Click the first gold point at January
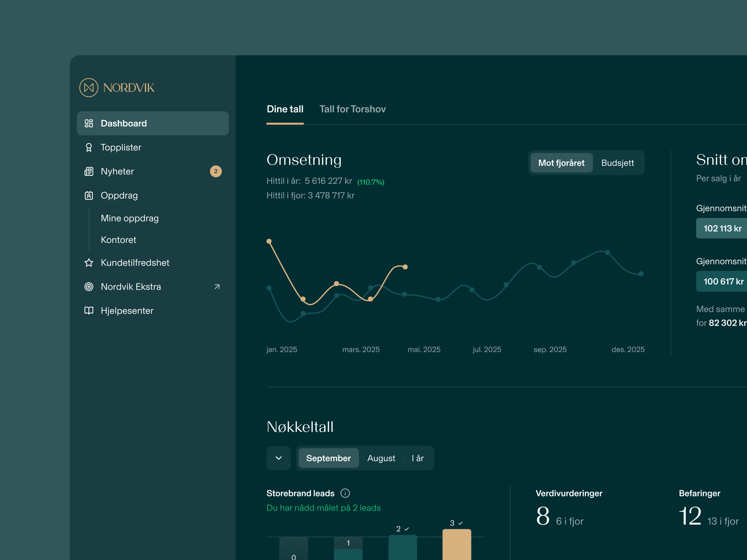 click(269, 241)
